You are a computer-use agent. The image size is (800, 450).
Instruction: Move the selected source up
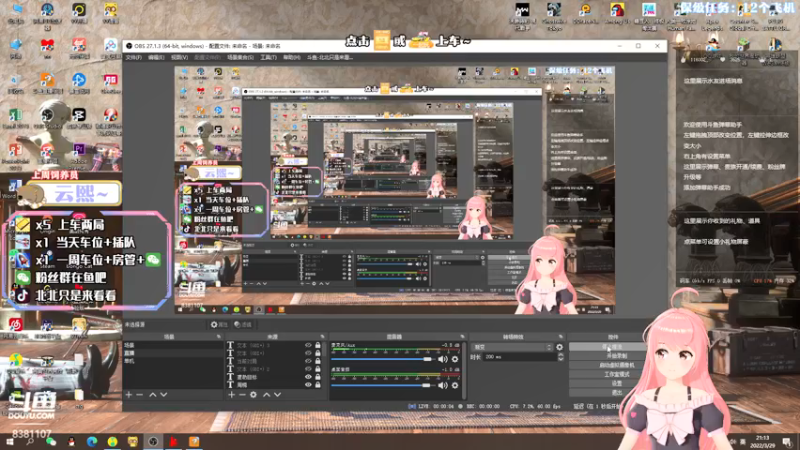click(x=266, y=394)
